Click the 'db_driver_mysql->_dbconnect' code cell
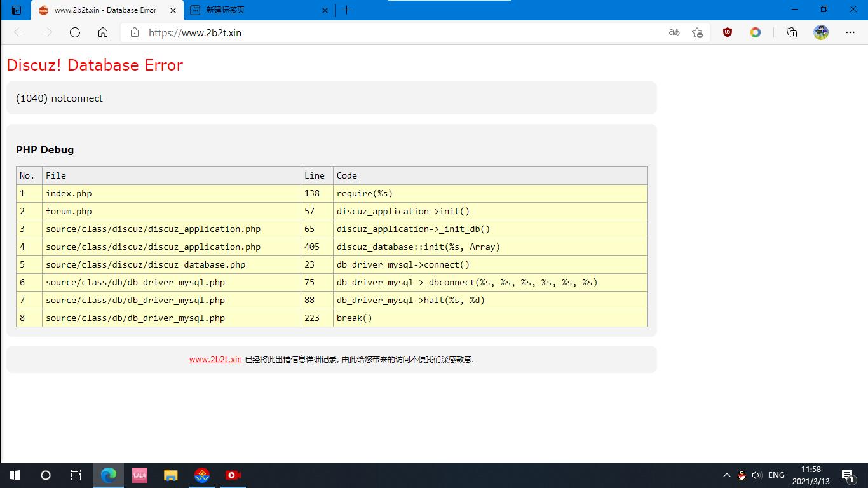 [x=490, y=282]
